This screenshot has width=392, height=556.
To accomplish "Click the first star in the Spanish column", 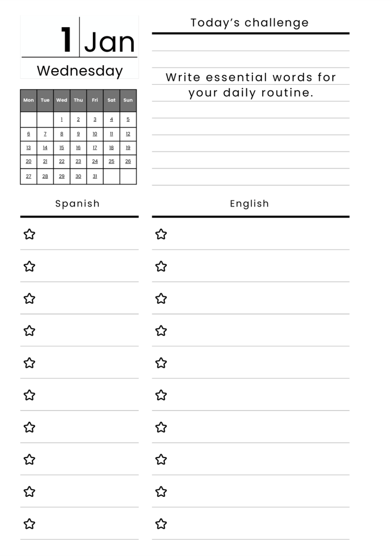I will click(x=29, y=234).
